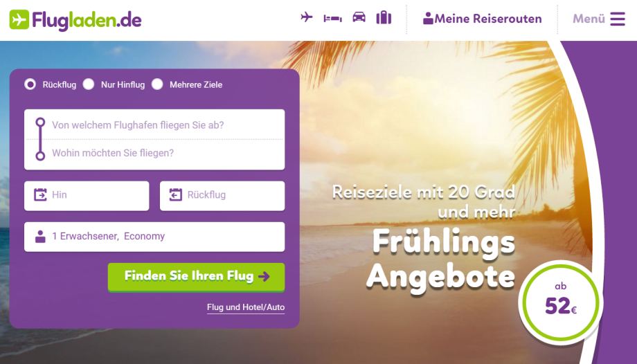Follow the Flug und Hotel/Auto link
Screen dimensions: 637x364
[x=246, y=307]
